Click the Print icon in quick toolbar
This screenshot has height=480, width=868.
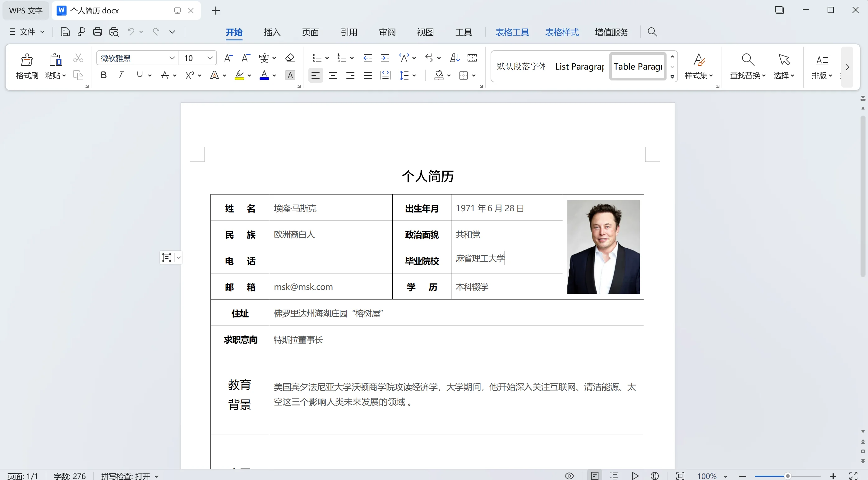tap(97, 32)
